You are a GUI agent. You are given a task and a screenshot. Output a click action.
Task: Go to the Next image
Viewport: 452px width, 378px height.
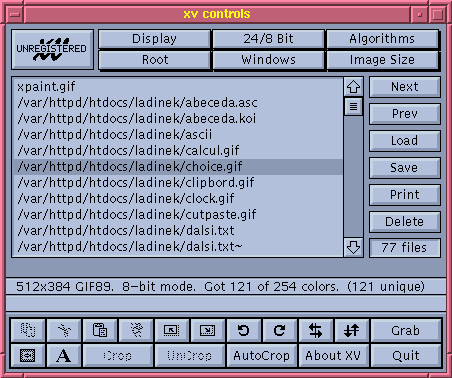coord(405,87)
